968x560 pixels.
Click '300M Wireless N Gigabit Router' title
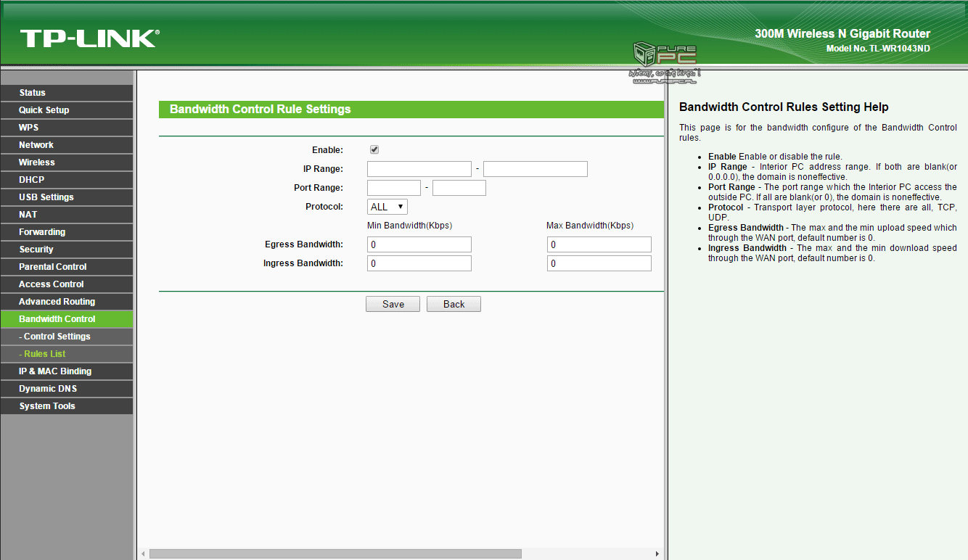tap(842, 33)
